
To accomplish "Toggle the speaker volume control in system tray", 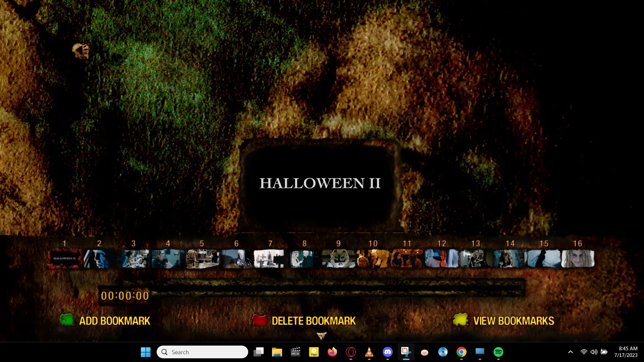I will (x=594, y=352).
